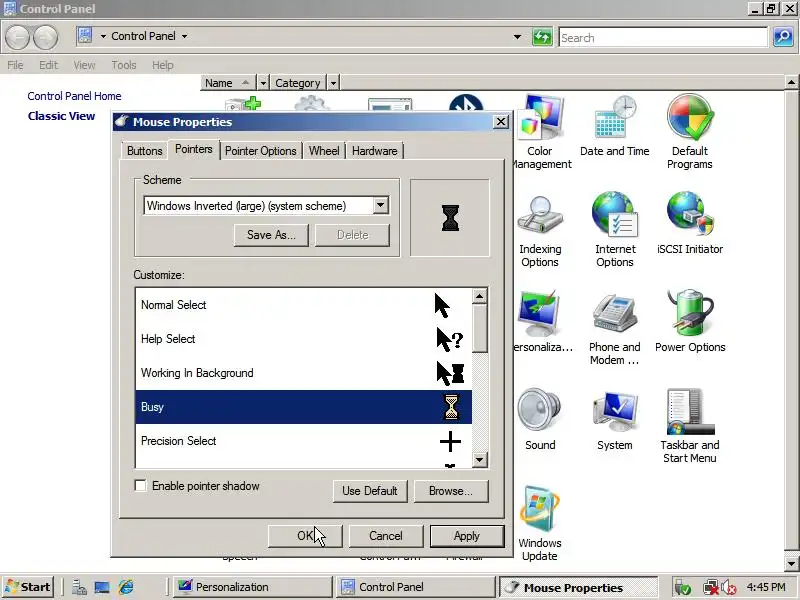The width and height of the screenshot is (800, 600).
Task: Close the Mouse Properties dialog
Action: coord(501,121)
